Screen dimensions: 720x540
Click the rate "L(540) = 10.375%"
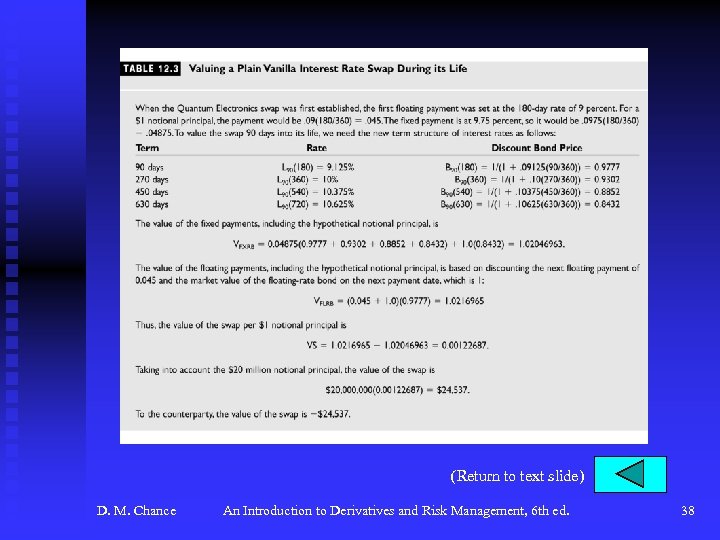pos(315,192)
